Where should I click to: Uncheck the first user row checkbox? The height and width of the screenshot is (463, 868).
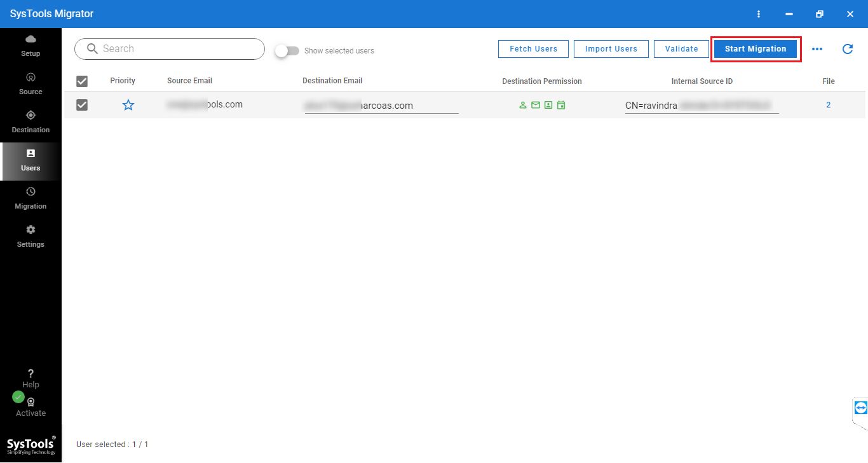click(x=82, y=105)
